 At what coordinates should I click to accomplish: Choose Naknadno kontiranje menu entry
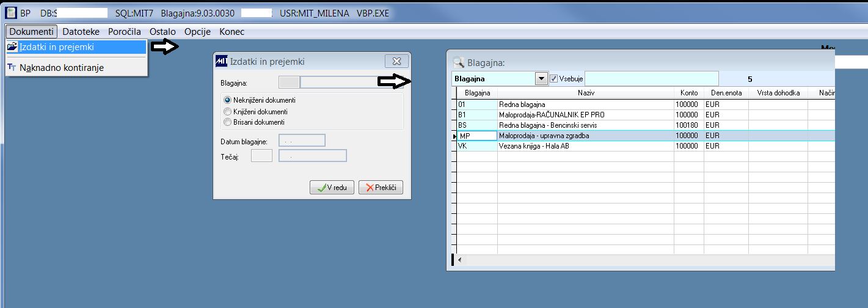click(x=62, y=68)
